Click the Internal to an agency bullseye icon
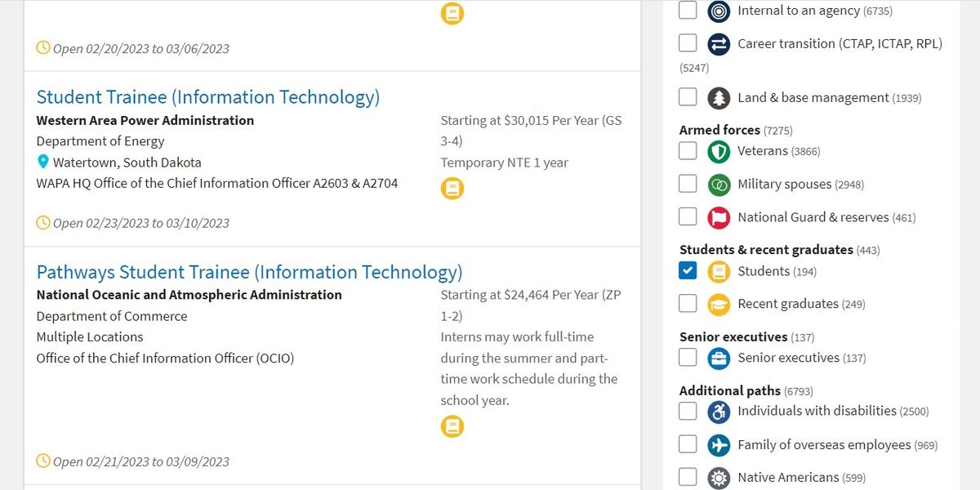980x490 pixels. tap(719, 11)
